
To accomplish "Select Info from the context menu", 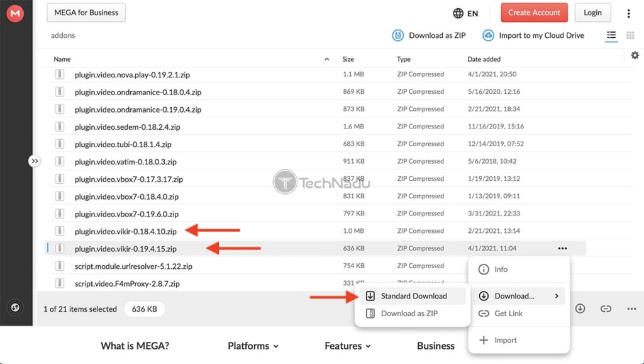I will tap(519, 270).
